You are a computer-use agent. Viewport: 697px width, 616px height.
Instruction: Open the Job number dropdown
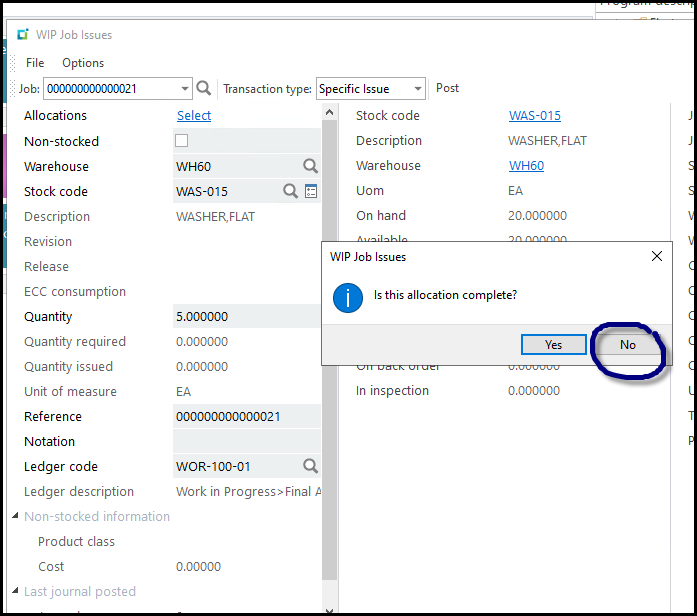point(185,89)
